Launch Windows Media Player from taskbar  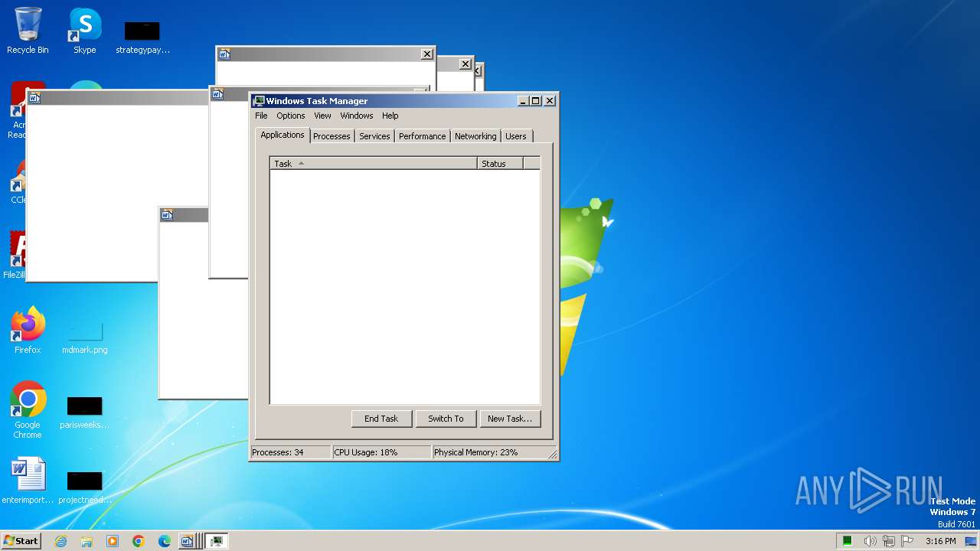[113, 541]
